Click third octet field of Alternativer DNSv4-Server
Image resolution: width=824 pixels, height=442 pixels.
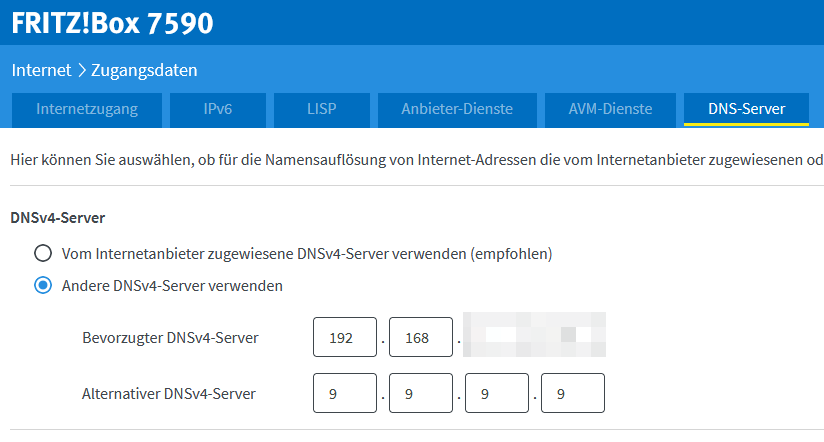497,393
